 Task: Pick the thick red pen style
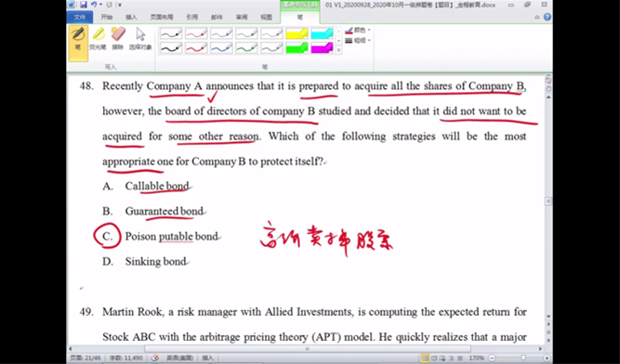tap(196, 47)
